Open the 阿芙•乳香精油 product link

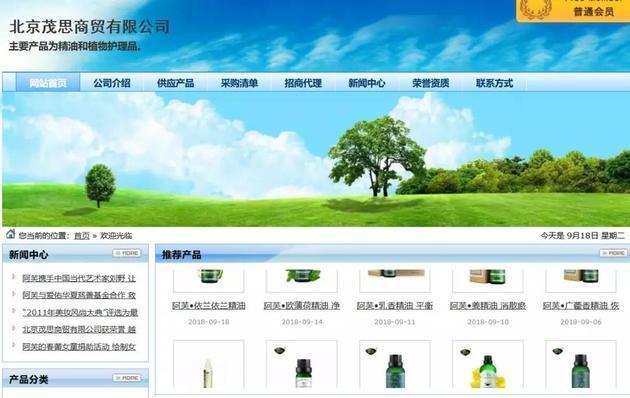click(395, 306)
